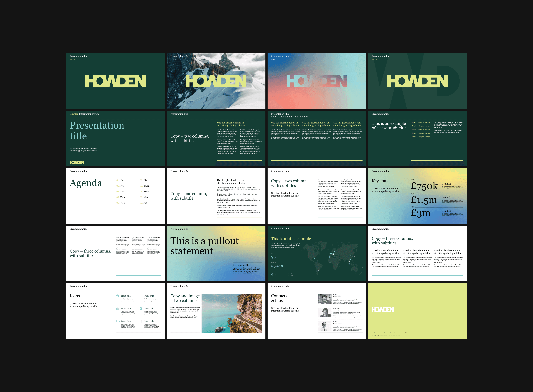This screenshot has width=533, height=392.
Task: Click the 'Copy – one column, with subtitle' heading
Action: click(189, 196)
